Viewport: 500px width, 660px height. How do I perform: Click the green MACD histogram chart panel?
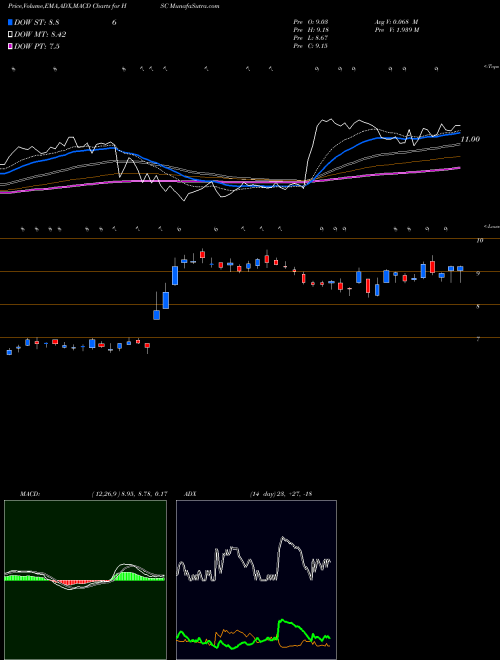(85, 580)
